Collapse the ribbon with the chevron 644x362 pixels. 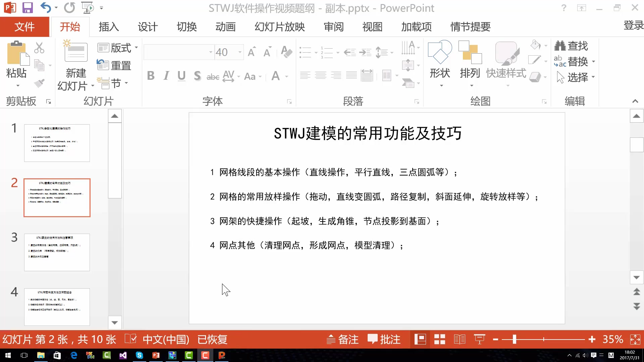pos(635,101)
